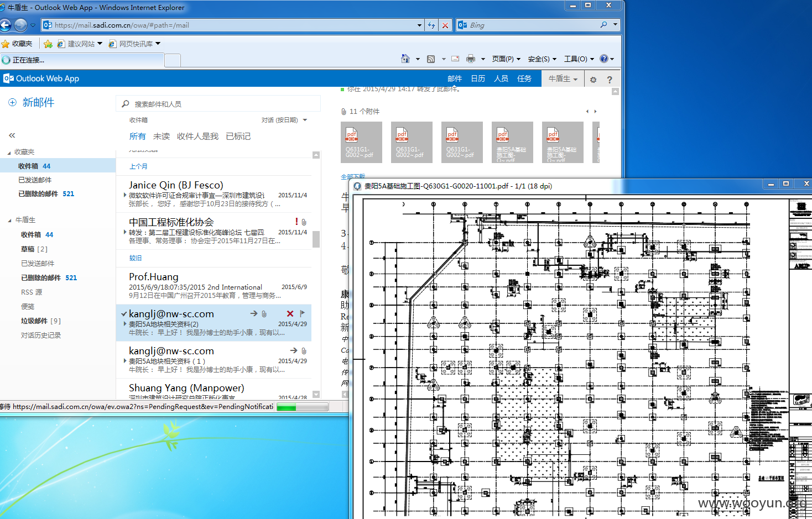Delete selected kanglj message with red X
812x519 pixels.
(290, 313)
